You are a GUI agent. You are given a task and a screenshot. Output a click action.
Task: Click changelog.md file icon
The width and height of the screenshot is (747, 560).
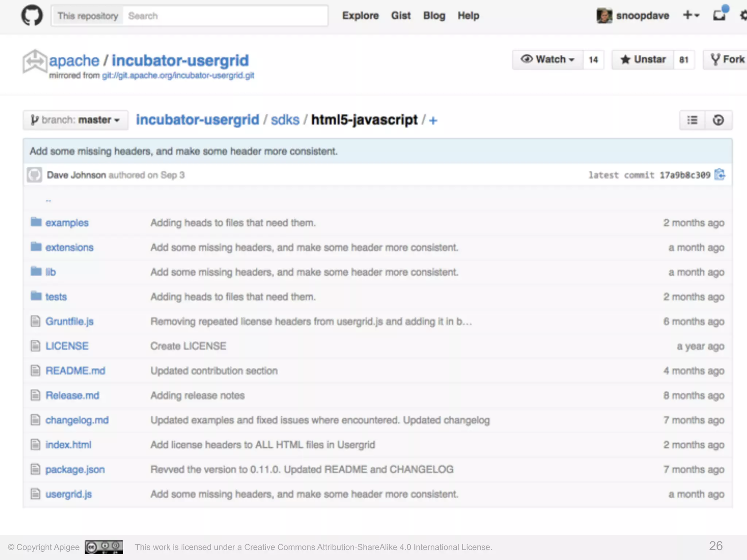click(35, 420)
